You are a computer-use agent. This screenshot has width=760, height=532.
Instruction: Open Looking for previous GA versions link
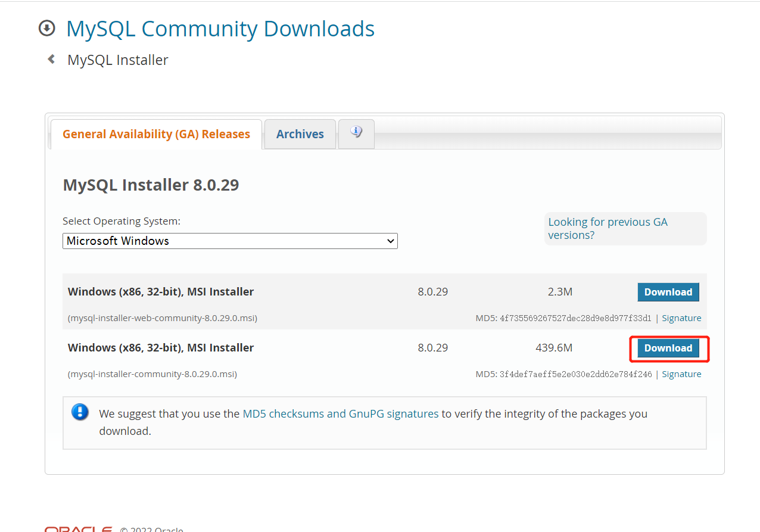pyautogui.click(x=608, y=228)
